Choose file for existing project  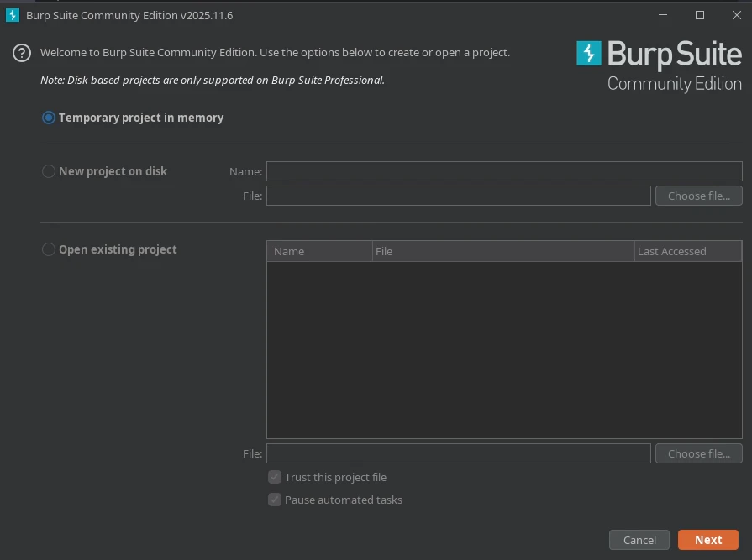(x=699, y=453)
